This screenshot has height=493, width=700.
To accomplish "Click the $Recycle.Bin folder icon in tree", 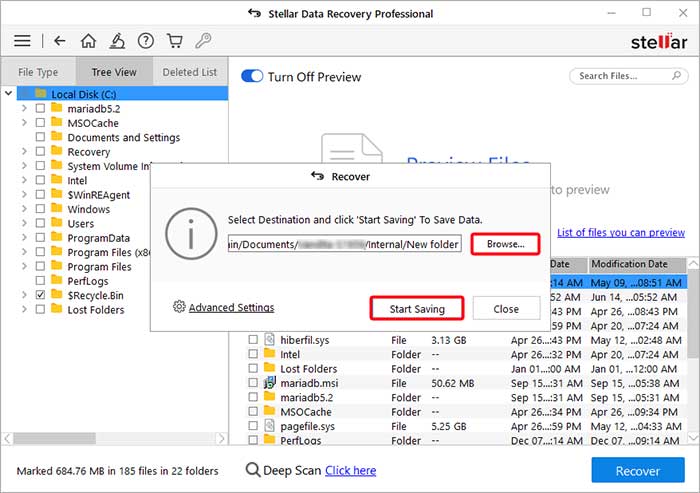I will 56,294.
